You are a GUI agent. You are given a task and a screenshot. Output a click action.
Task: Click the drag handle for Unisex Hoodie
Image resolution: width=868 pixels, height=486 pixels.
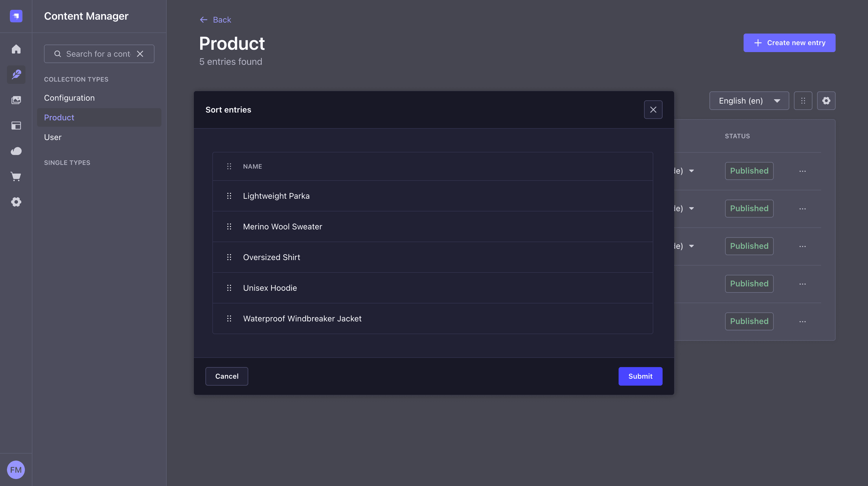(229, 288)
